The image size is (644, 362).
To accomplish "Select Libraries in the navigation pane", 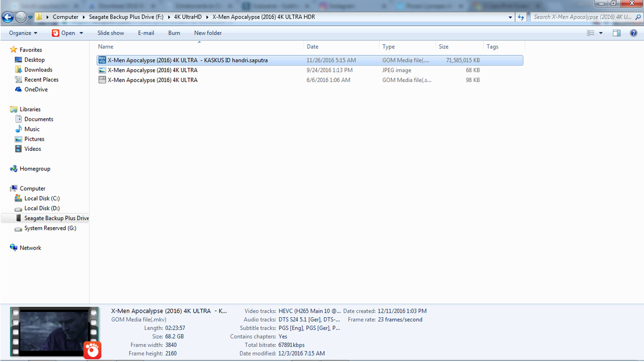I will 30,109.
